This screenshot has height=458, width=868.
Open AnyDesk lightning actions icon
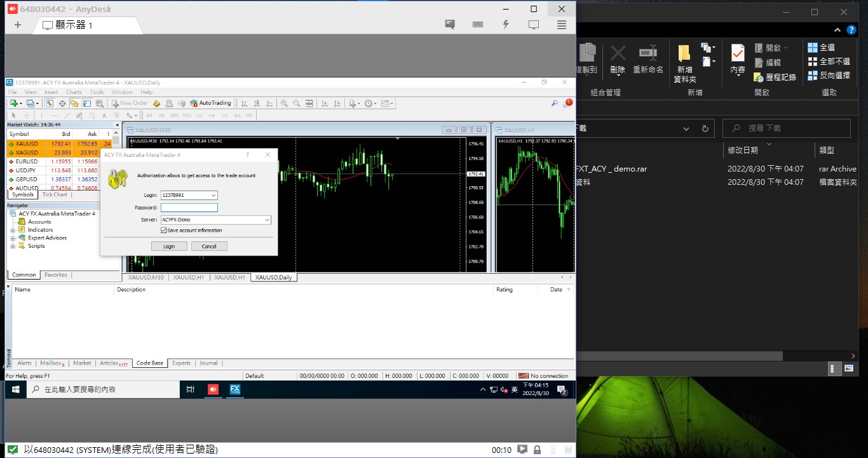click(x=506, y=25)
